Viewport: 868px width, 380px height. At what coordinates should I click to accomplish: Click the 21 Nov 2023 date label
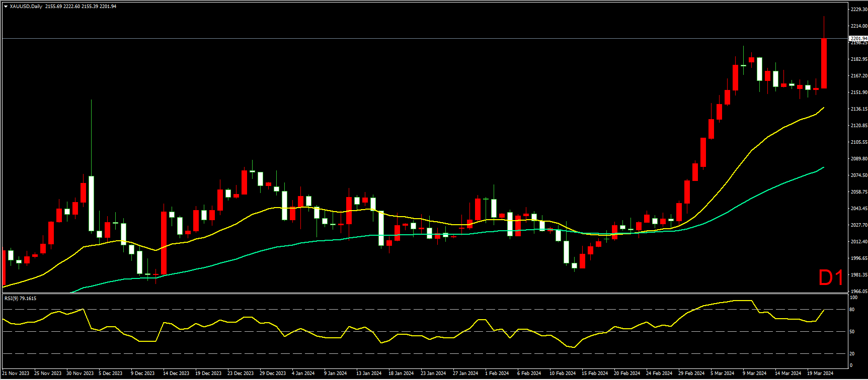[16, 373]
